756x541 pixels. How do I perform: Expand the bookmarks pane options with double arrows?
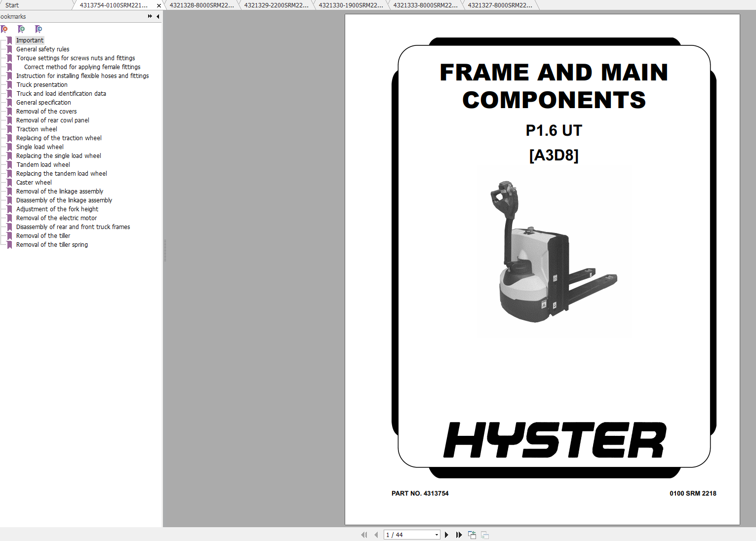pyautogui.click(x=149, y=16)
